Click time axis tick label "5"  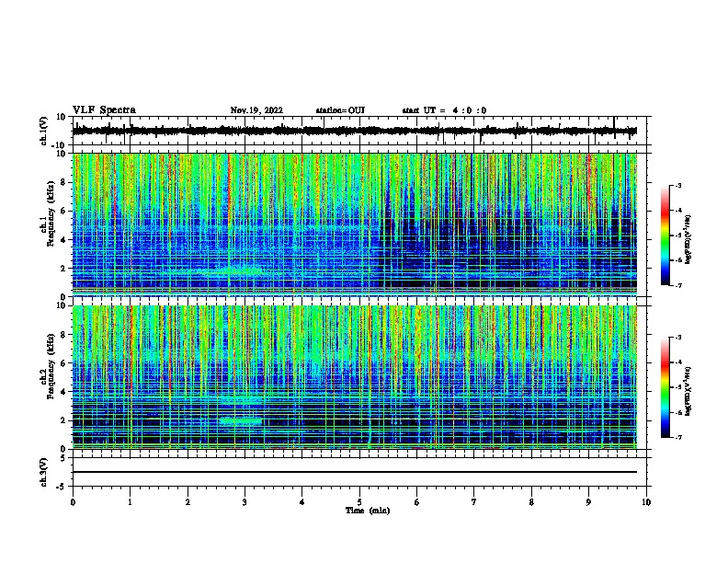point(359,502)
